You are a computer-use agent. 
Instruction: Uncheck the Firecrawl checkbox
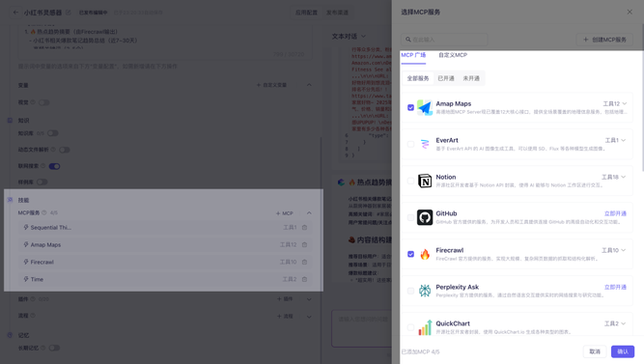pos(410,254)
